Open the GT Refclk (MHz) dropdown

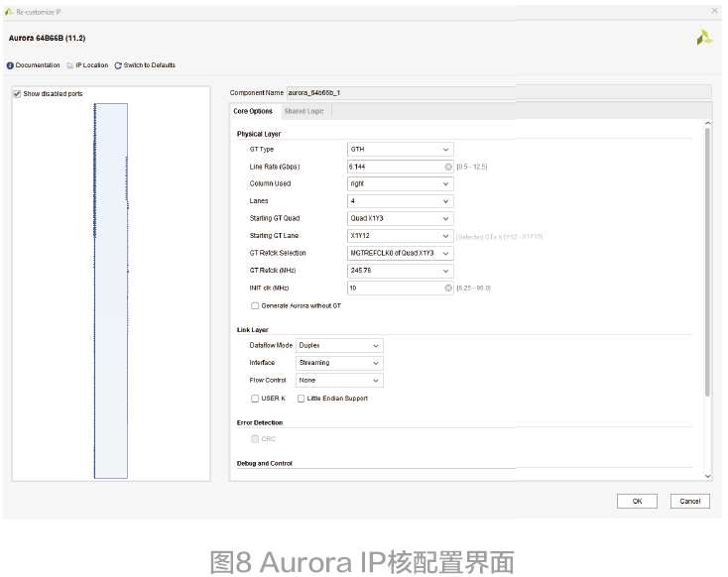(x=401, y=271)
